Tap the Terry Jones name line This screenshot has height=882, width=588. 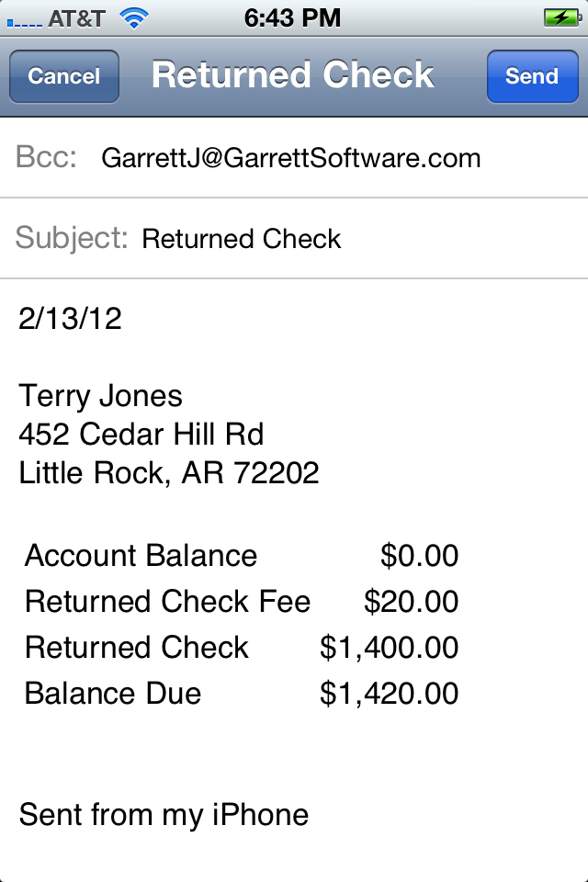tap(101, 396)
